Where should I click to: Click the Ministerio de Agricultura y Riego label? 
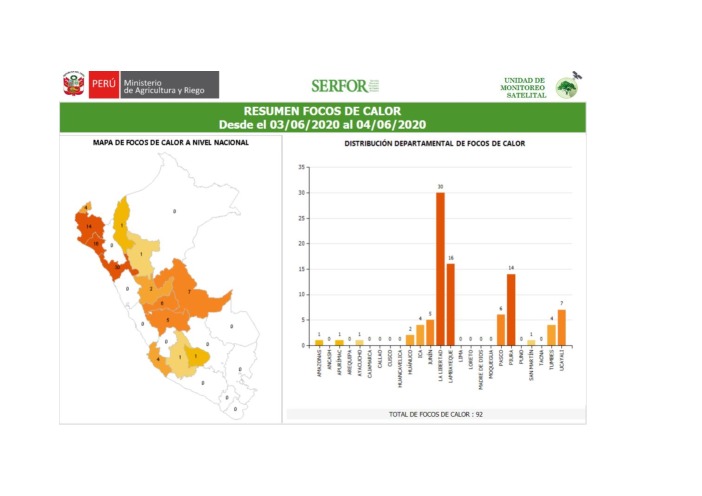click(164, 85)
